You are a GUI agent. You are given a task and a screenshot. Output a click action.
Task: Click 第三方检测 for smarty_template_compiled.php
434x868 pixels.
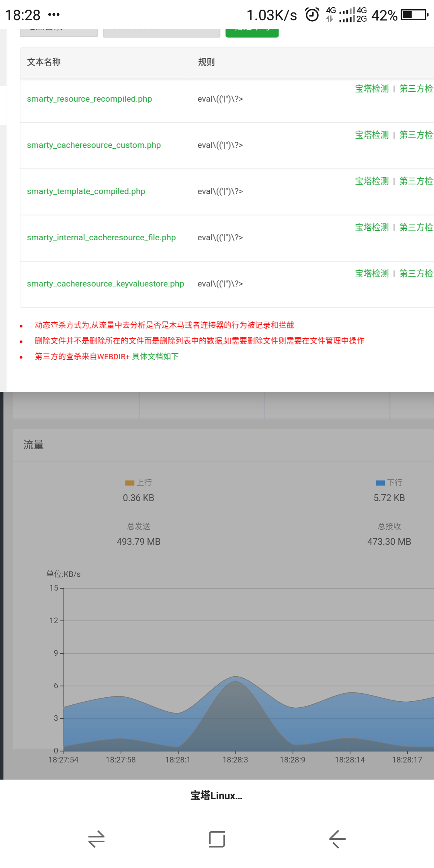pos(416,181)
